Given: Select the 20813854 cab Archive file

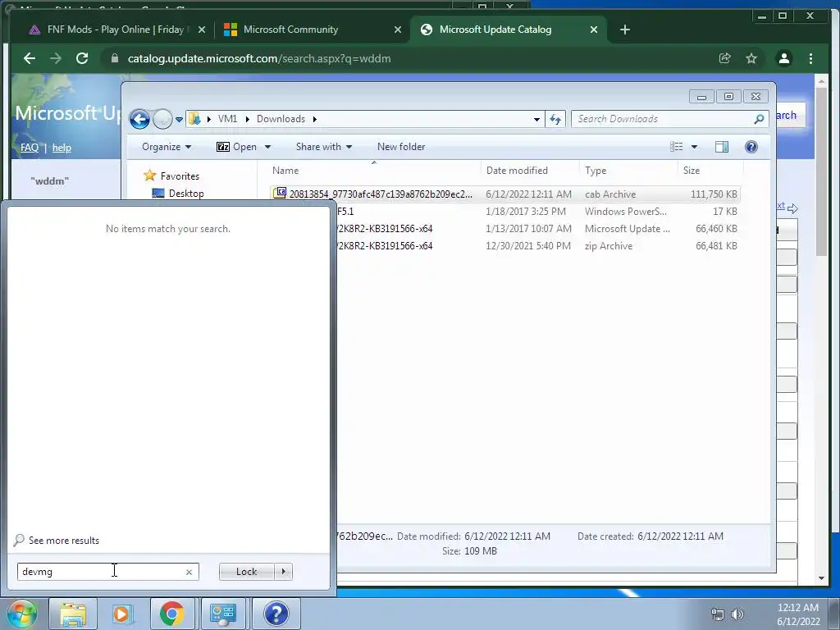Looking at the screenshot, I should [505, 194].
